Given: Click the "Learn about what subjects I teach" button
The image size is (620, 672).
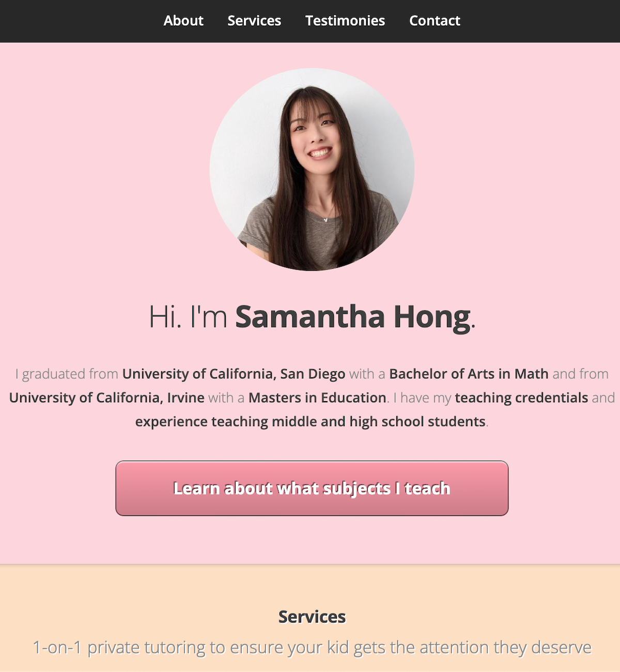Looking at the screenshot, I should pos(312,488).
